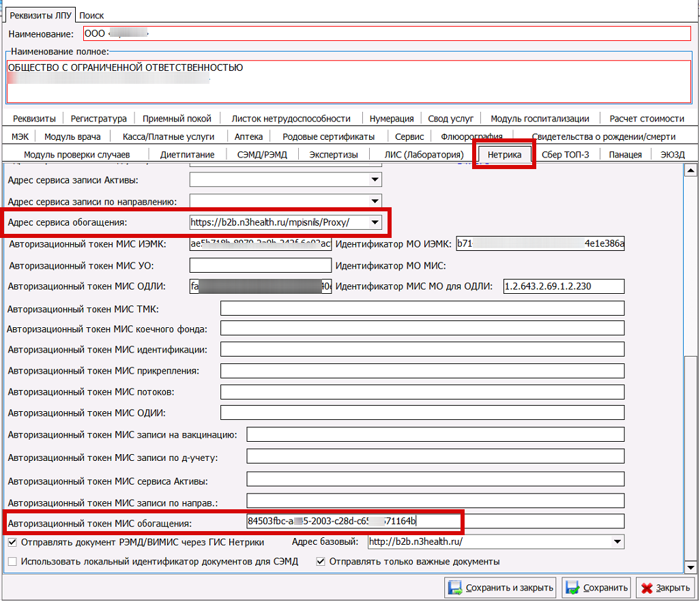Click Авторизационный токен МИС ОДИИ field
The width and height of the screenshot is (700, 602).
click(x=422, y=412)
